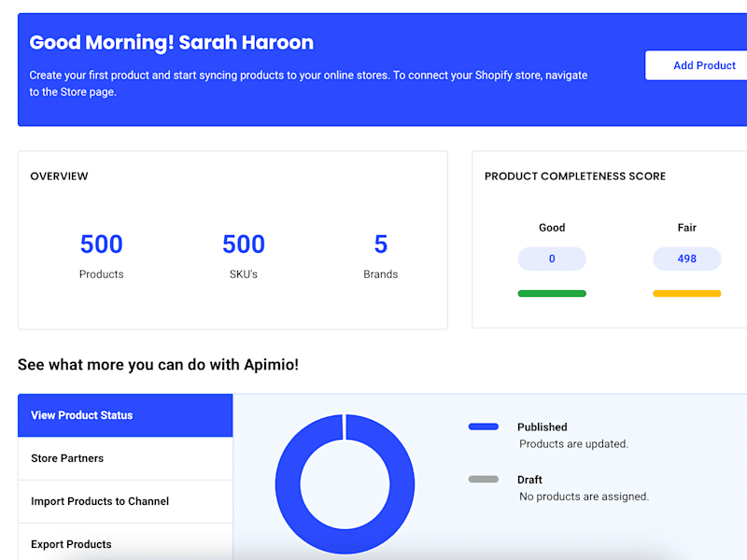Click the yellow Fair progress bar

686,293
